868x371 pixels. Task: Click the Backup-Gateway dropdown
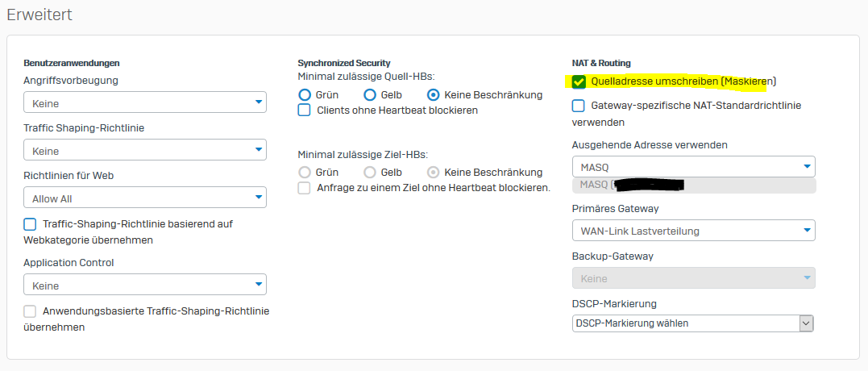(693, 278)
